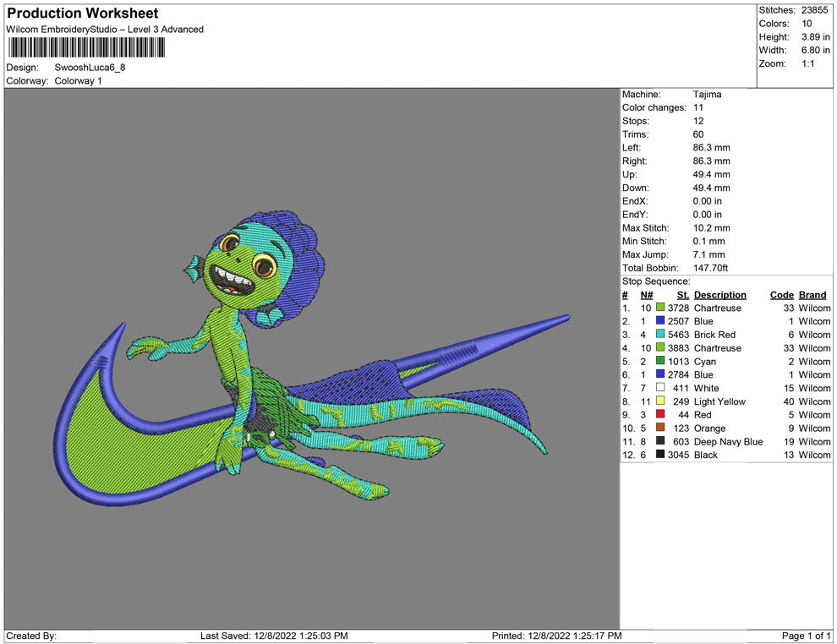The width and height of the screenshot is (837, 644).
Task: Click the Brick Red color swatch
Action: coord(660,335)
